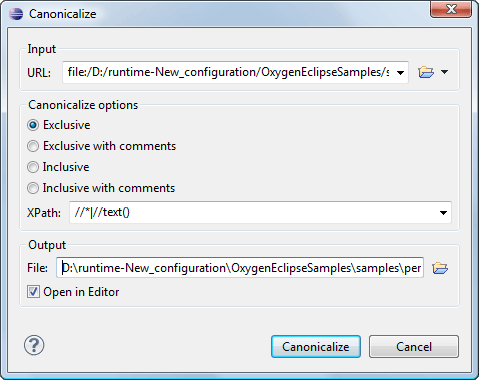479x380 pixels.
Task: Focus the URL input text field
Action: (228, 72)
